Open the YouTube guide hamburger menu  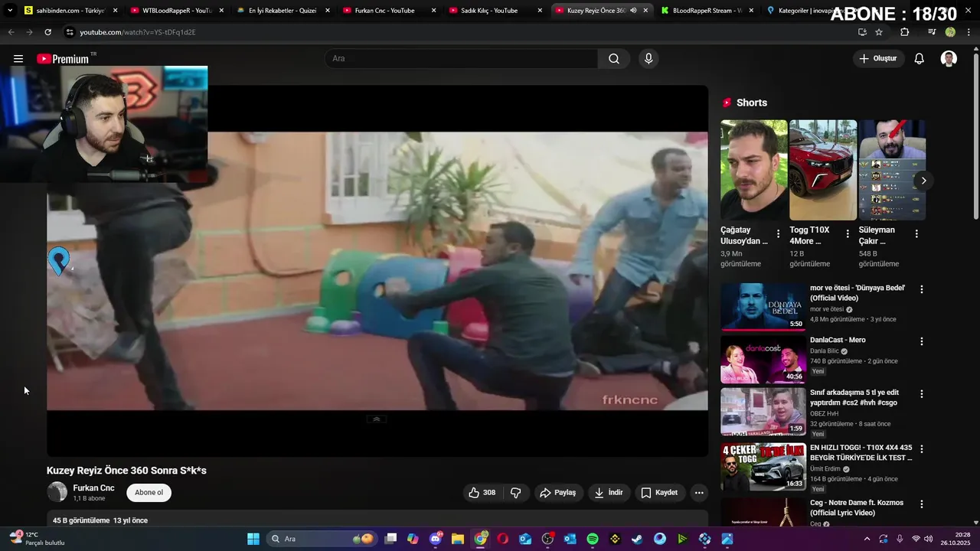coord(18,59)
